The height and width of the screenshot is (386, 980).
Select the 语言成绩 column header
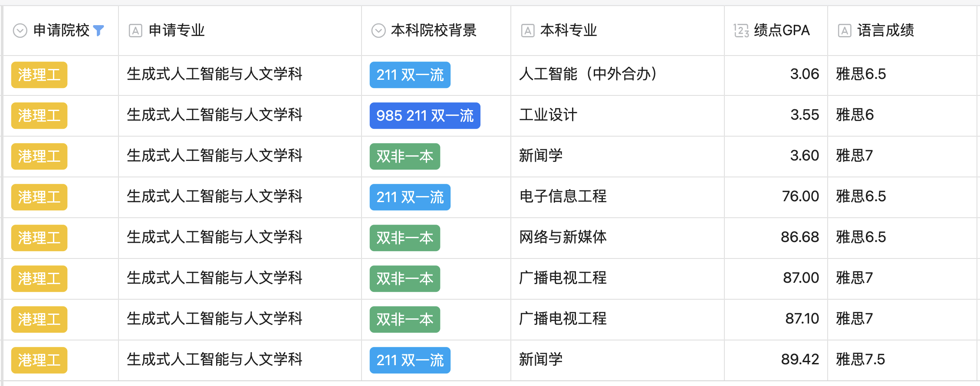pyautogui.click(x=885, y=30)
